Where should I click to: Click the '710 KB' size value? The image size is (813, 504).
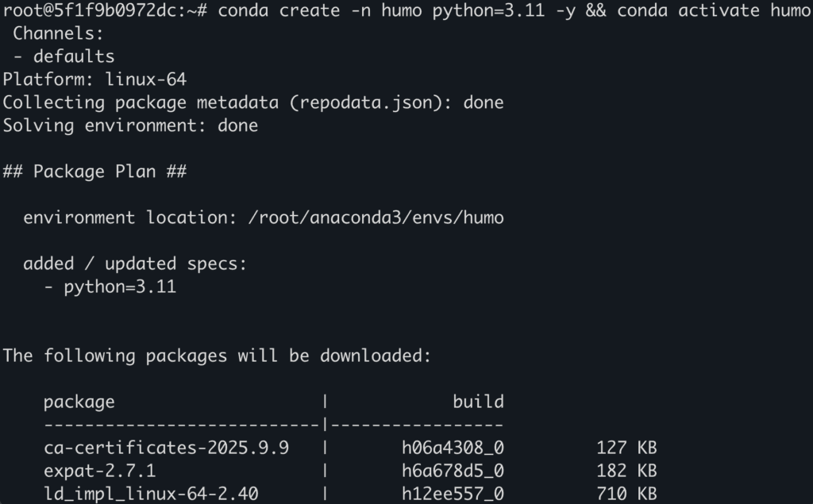point(626,494)
